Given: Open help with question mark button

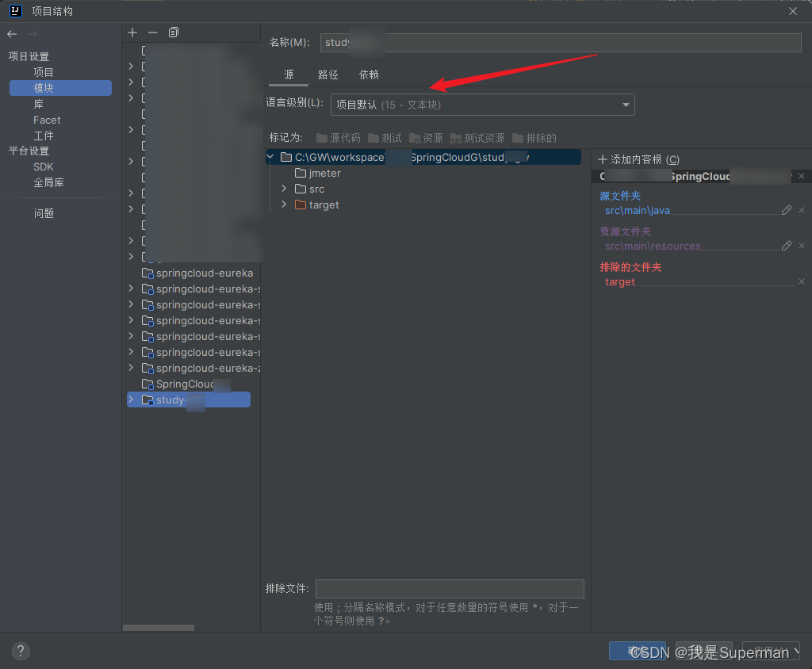Looking at the screenshot, I should coord(21,651).
